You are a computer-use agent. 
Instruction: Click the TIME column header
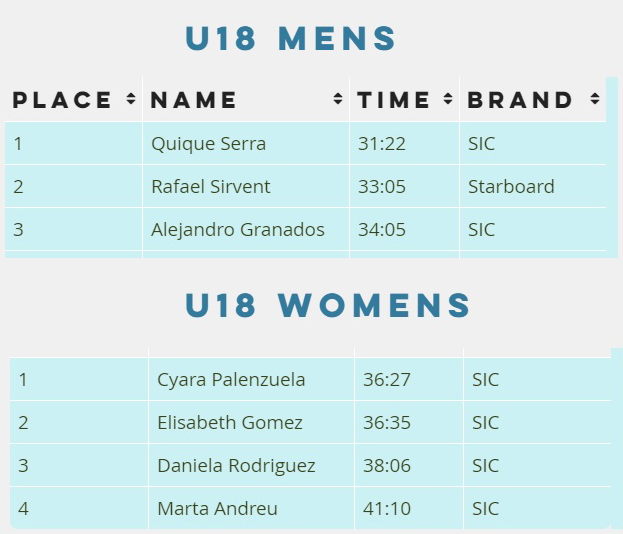point(404,99)
